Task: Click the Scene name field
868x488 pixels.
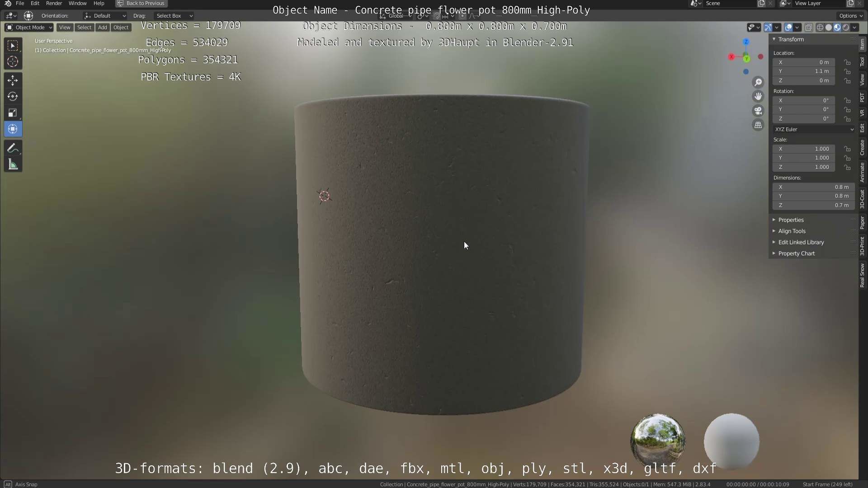Action: tap(729, 3)
